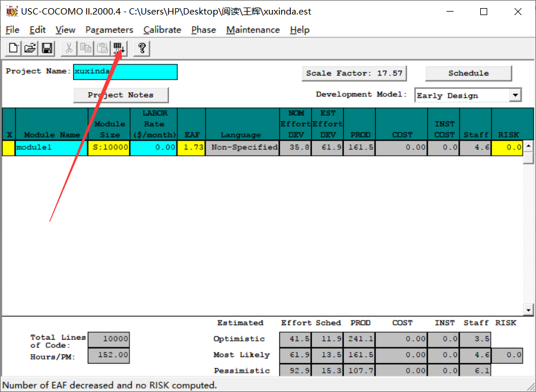Viewport: 536px width, 392px height.
Task: Click the Optimistic Staff value 3.5
Action: pos(476,339)
